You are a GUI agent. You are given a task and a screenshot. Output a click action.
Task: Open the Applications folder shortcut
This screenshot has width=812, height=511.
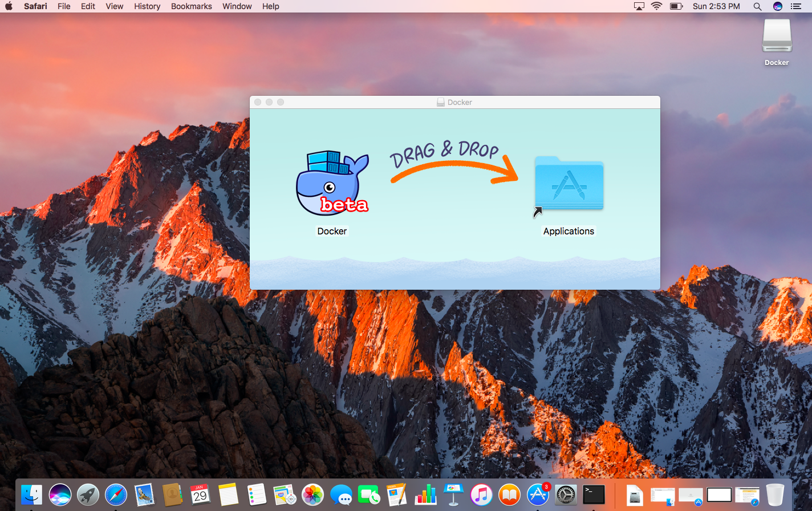[x=569, y=185]
